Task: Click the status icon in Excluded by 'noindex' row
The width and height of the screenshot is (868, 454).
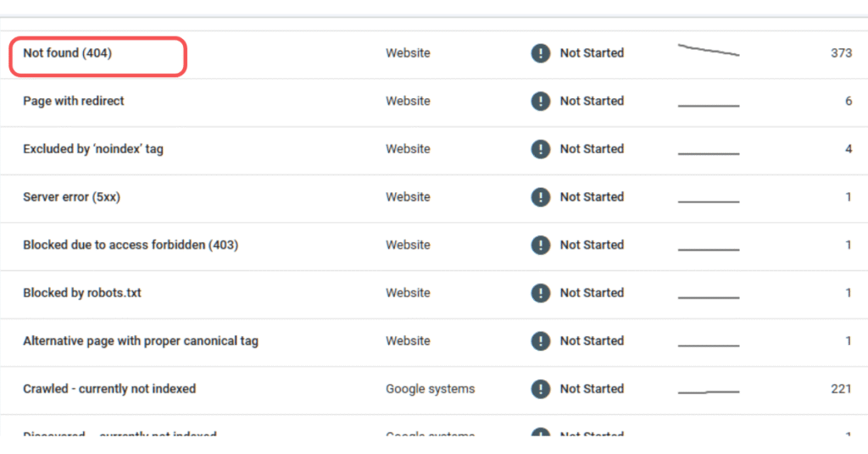Action: pyautogui.click(x=540, y=149)
